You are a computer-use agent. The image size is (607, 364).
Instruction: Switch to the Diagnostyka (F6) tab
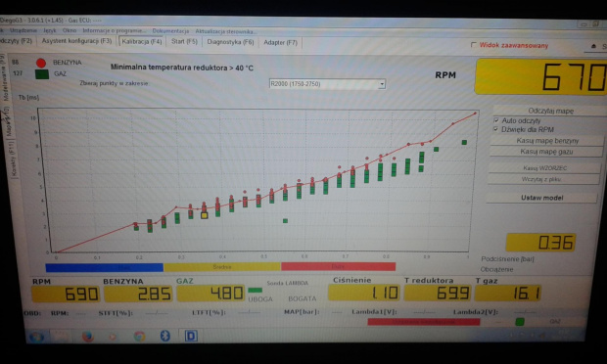(x=230, y=42)
